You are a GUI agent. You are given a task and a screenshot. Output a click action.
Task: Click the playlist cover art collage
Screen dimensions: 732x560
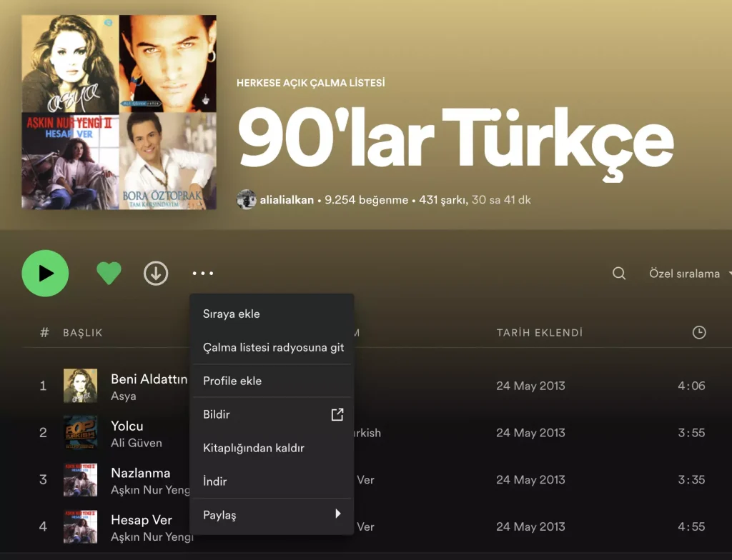[x=119, y=112]
